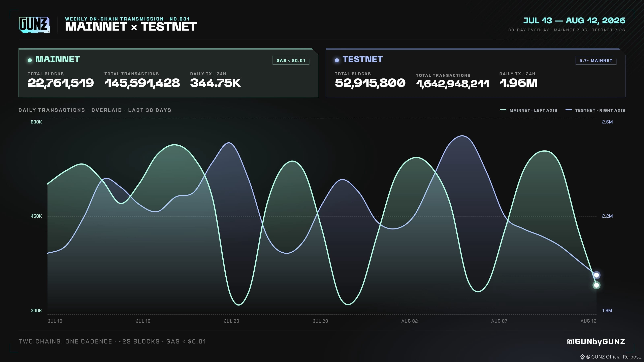Screen dimensions: 644x362
Task: Click the AUG 07 x-axis label
Action: tap(499, 321)
